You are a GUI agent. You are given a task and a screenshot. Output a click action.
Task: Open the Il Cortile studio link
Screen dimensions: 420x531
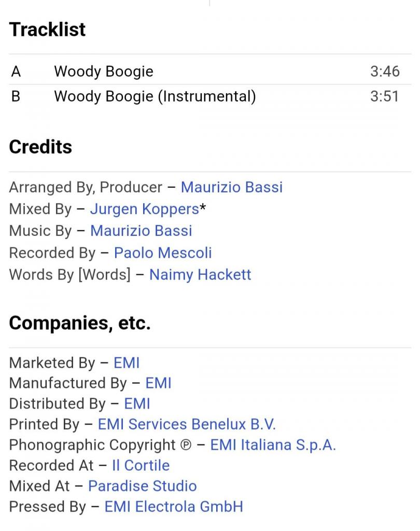(141, 465)
